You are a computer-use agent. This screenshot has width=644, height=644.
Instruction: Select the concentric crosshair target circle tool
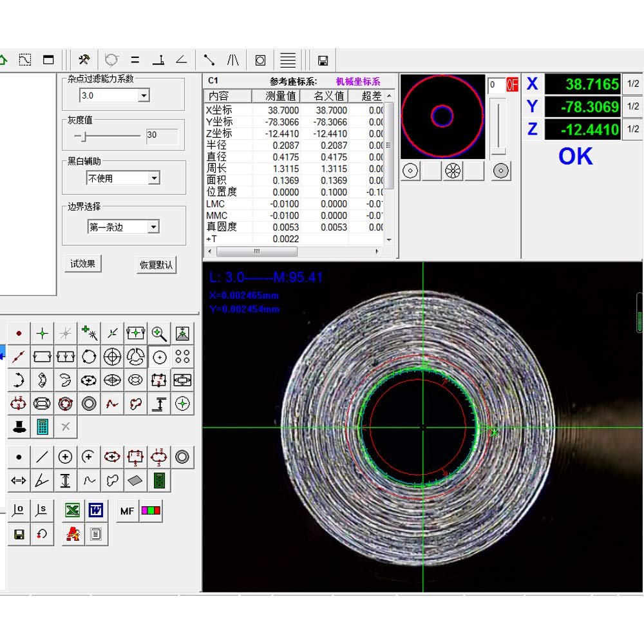(x=112, y=357)
